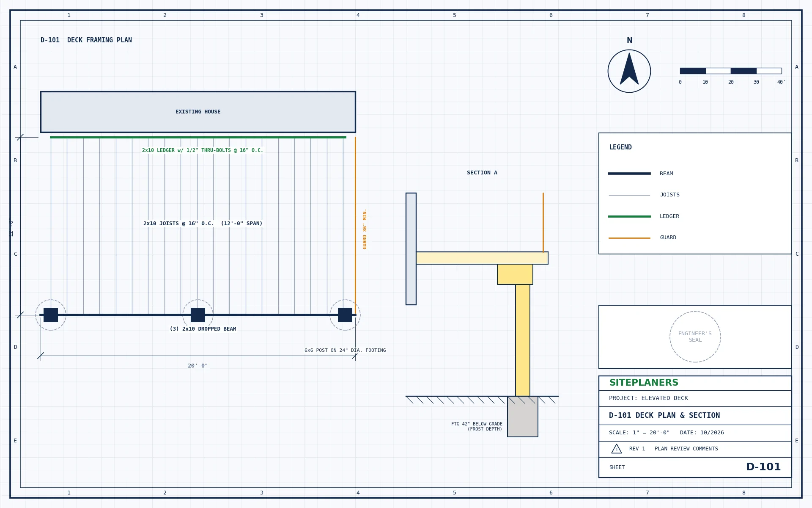The width and height of the screenshot is (812, 508).
Task: Click the vertical 12'-0" dimension text
Action: (11, 227)
